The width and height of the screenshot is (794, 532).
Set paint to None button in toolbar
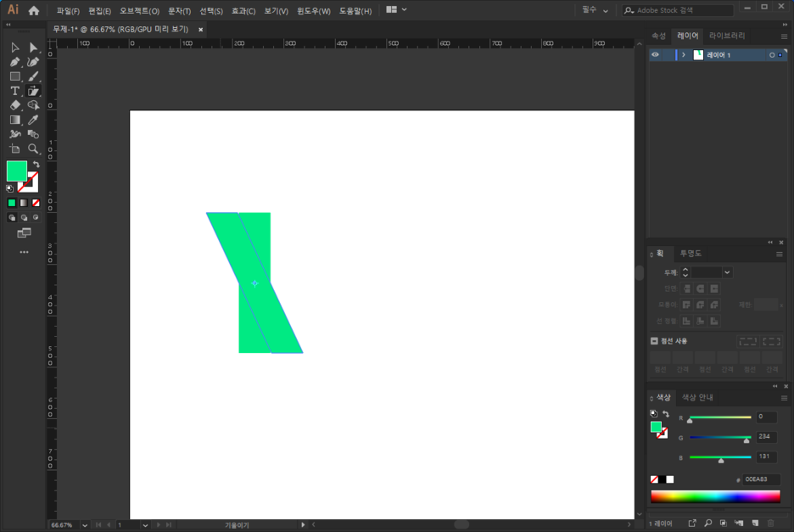point(36,203)
